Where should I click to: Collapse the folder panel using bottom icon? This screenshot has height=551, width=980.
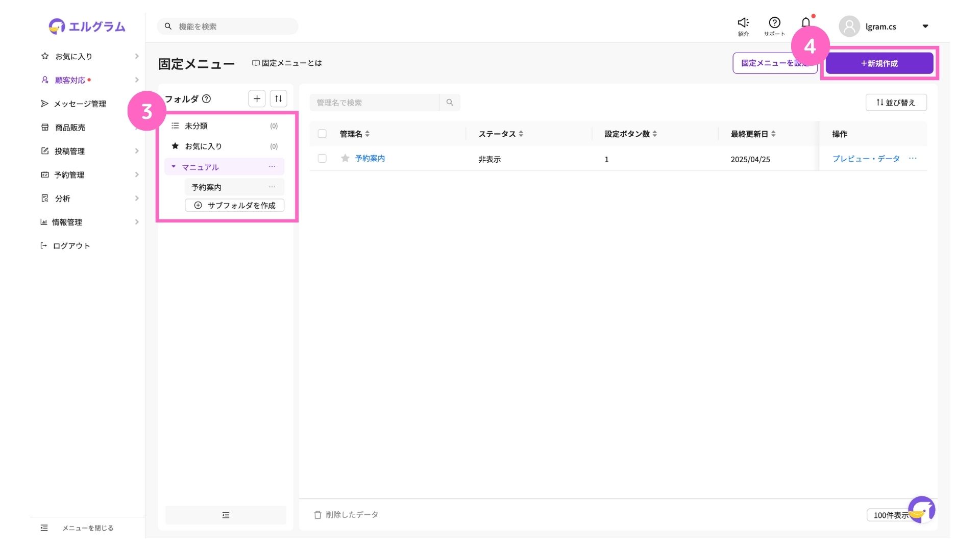[x=226, y=515]
